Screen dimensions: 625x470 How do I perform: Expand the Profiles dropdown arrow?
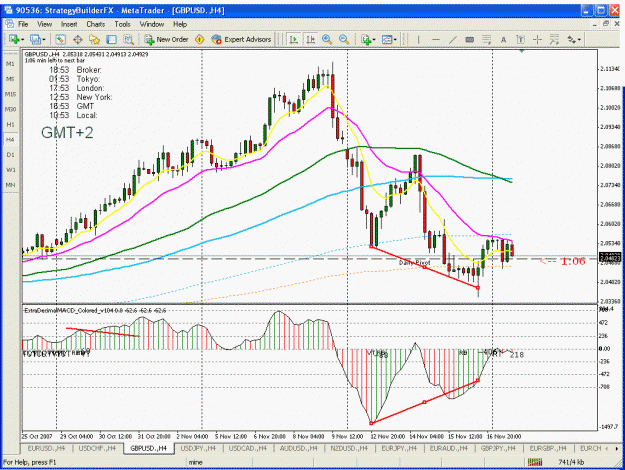tap(43, 39)
